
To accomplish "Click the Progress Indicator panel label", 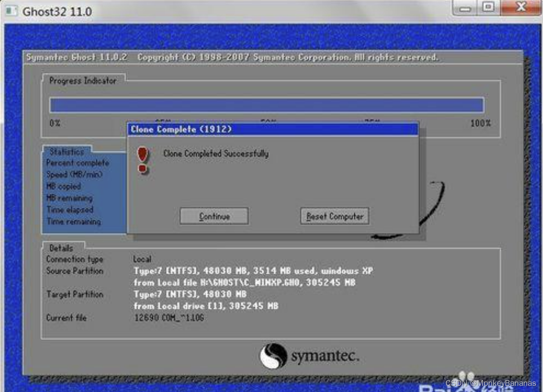I will point(83,81).
